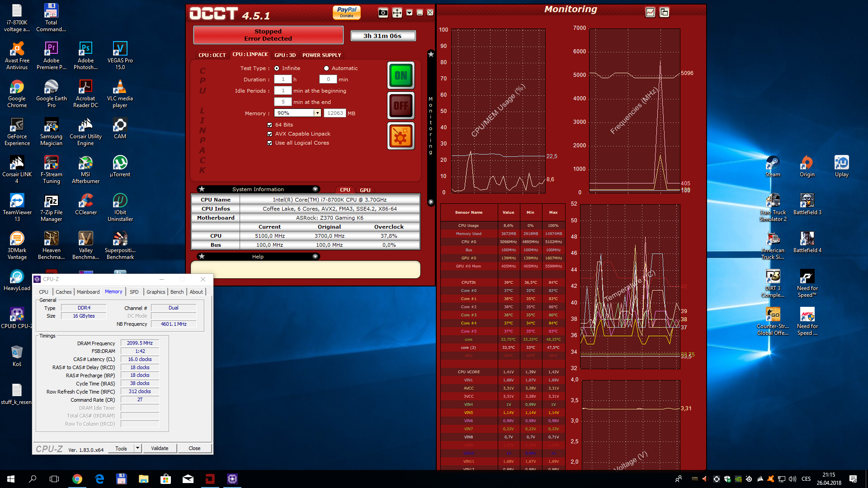Open the orange gear test settings
This screenshot has width=868, height=488.
tap(401, 136)
